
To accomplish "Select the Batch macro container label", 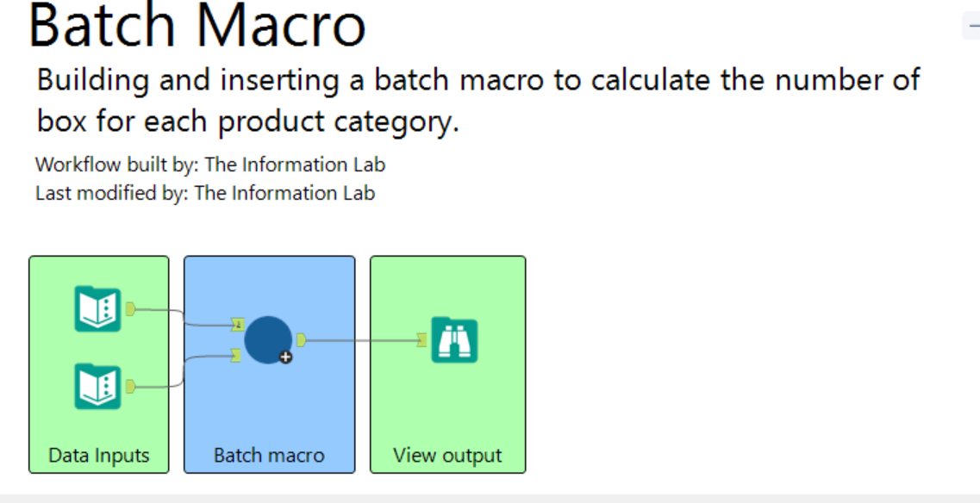I will pos(269,455).
